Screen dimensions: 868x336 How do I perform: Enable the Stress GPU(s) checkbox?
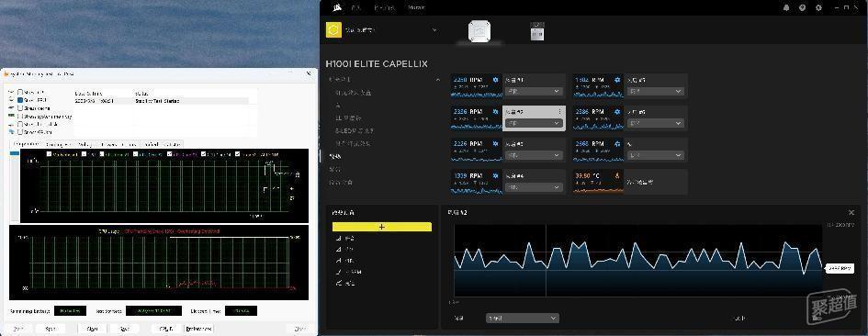tap(20, 132)
